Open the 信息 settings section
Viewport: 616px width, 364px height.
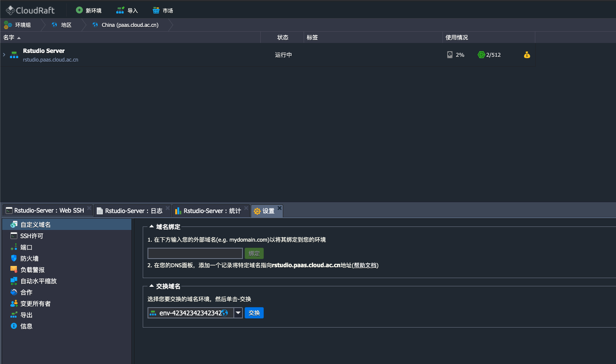tap(67, 326)
